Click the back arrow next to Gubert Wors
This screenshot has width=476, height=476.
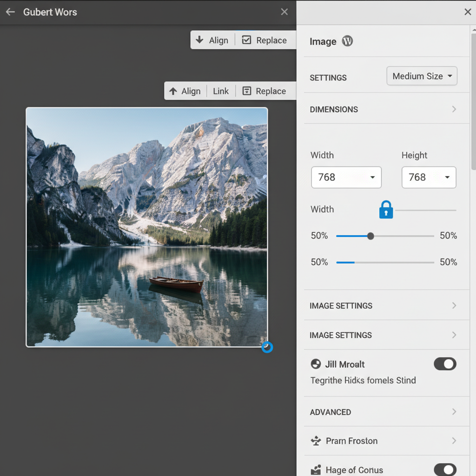[x=10, y=12]
